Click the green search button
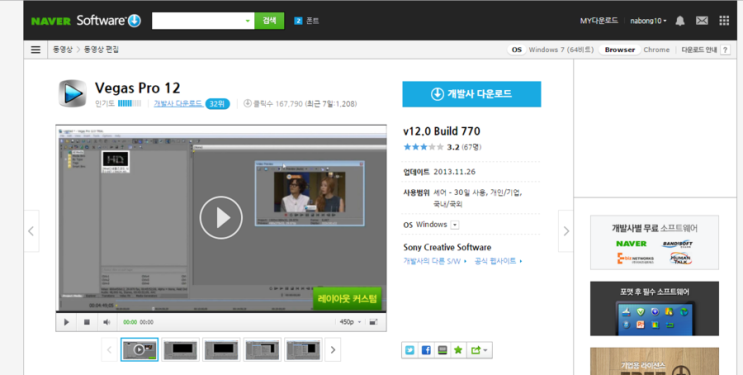 pos(269,21)
